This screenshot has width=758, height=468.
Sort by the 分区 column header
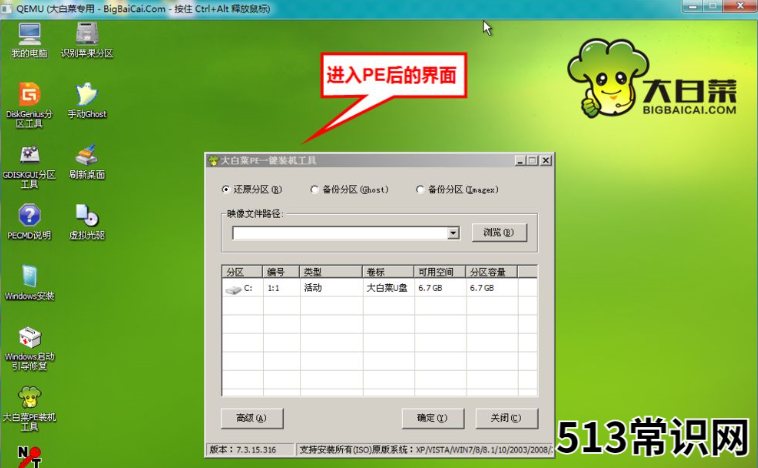[242, 272]
